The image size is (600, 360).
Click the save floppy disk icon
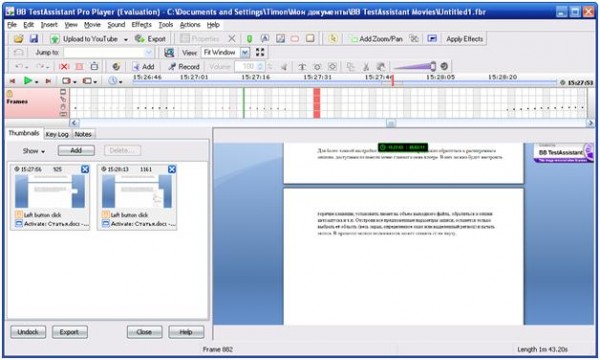34,39
